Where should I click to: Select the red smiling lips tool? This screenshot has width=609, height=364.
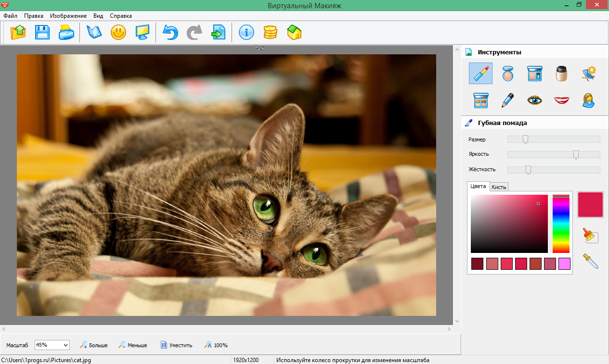tap(561, 100)
